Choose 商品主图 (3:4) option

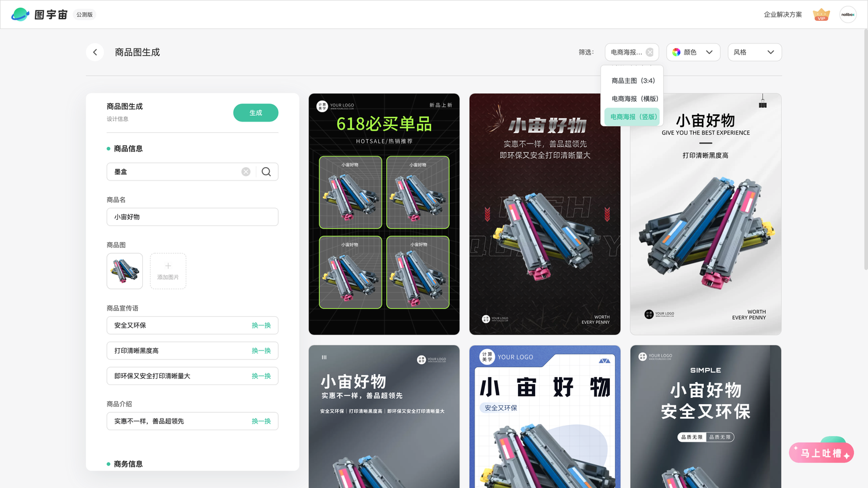coord(634,80)
